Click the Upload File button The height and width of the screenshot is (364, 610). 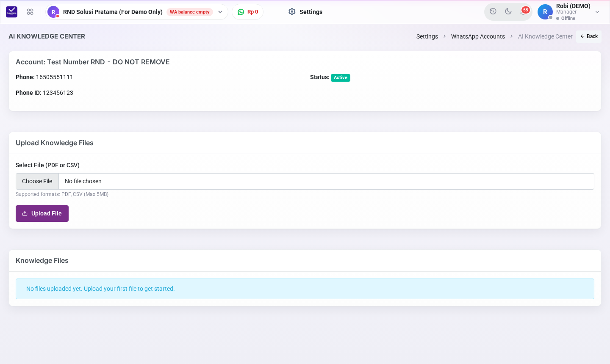[42, 213]
